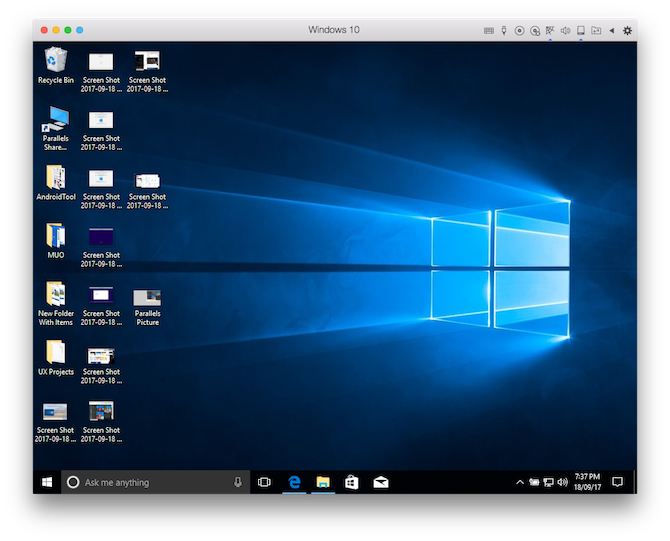Click the second disc icon with badge
670x541 pixels.
coord(535,31)
